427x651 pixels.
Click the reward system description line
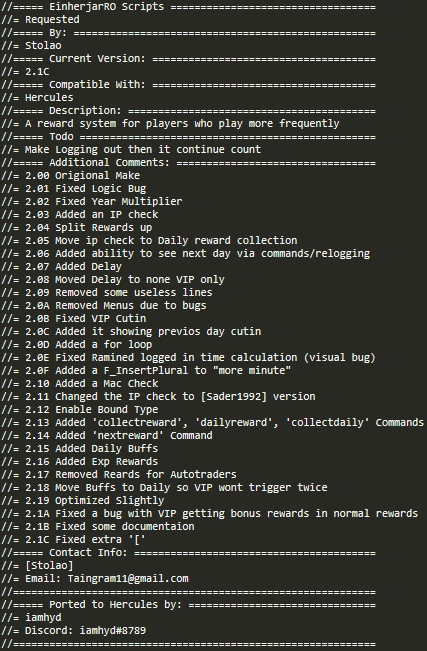(170, 124)
